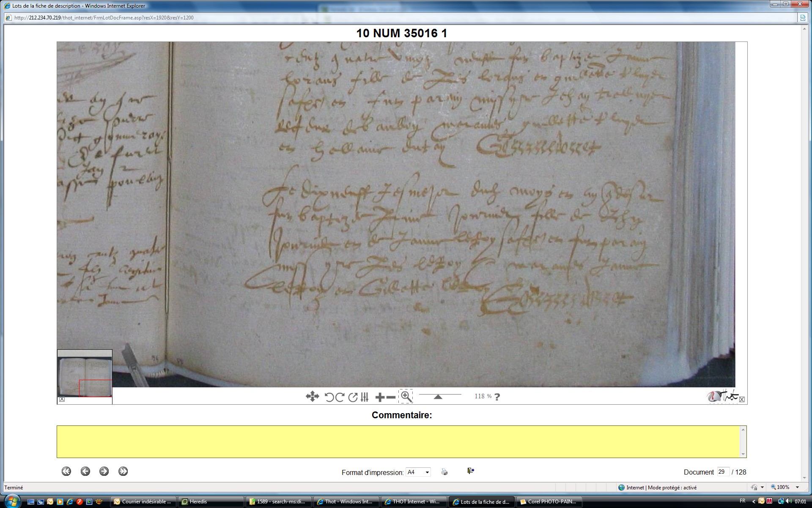Click the document number input field
Screen dimensions: 812x508
pyautogui.click(x=722, y=472)
